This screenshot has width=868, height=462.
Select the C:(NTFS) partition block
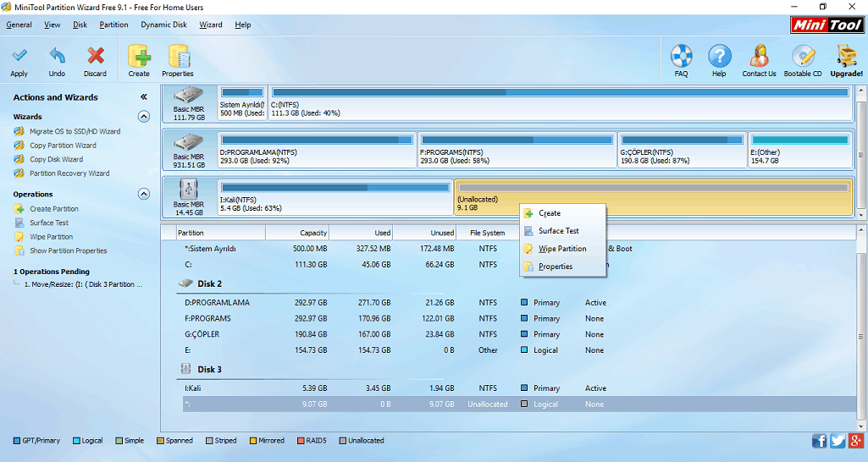[561, 103]
